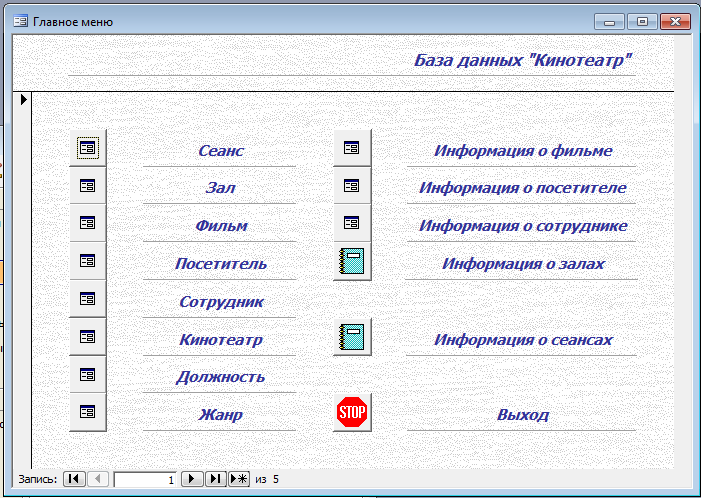
Task: Open the Кинотеатр form icon button
Action: (x=88, y=337)
